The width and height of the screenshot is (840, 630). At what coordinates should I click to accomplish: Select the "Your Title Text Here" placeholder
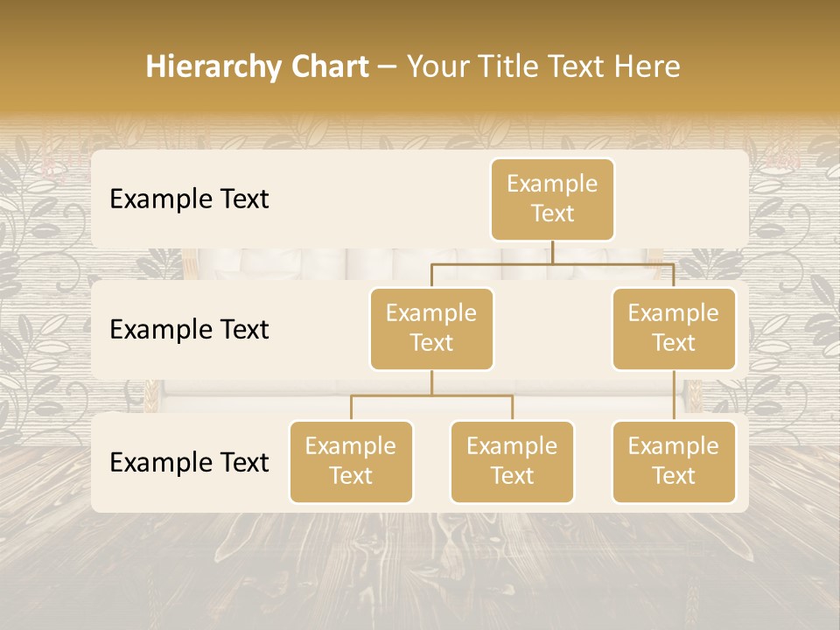pyautogui.click(x=543, y=66)
